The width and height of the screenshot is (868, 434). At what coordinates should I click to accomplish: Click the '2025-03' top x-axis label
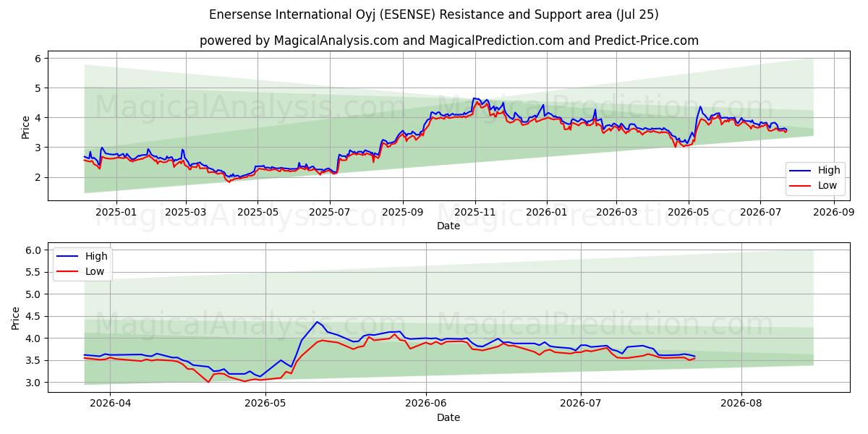click(186, 213)
